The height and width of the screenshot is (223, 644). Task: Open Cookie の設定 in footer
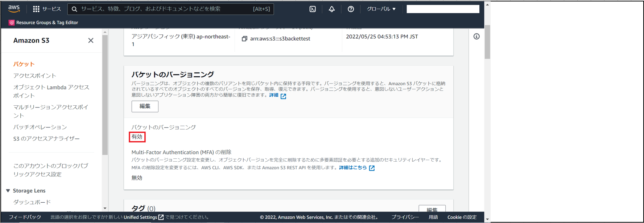coord(462,217)
